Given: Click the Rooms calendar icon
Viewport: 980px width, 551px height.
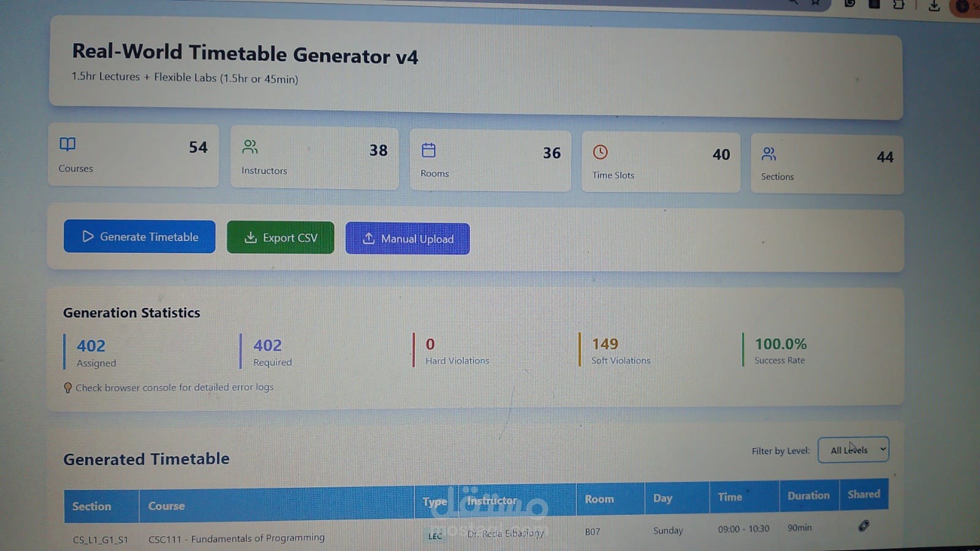Looking at the screenshot, I should [x=428, y=150].
